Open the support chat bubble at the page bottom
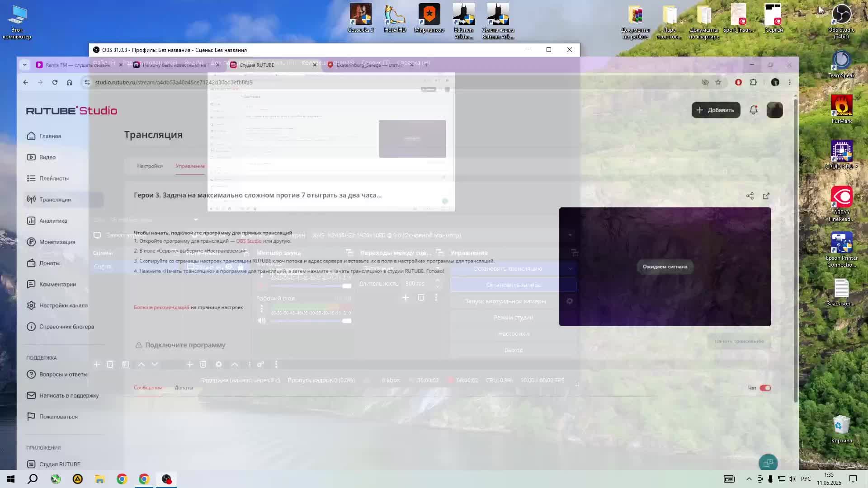This screenshot has height=488, width=868. (768, 463)
